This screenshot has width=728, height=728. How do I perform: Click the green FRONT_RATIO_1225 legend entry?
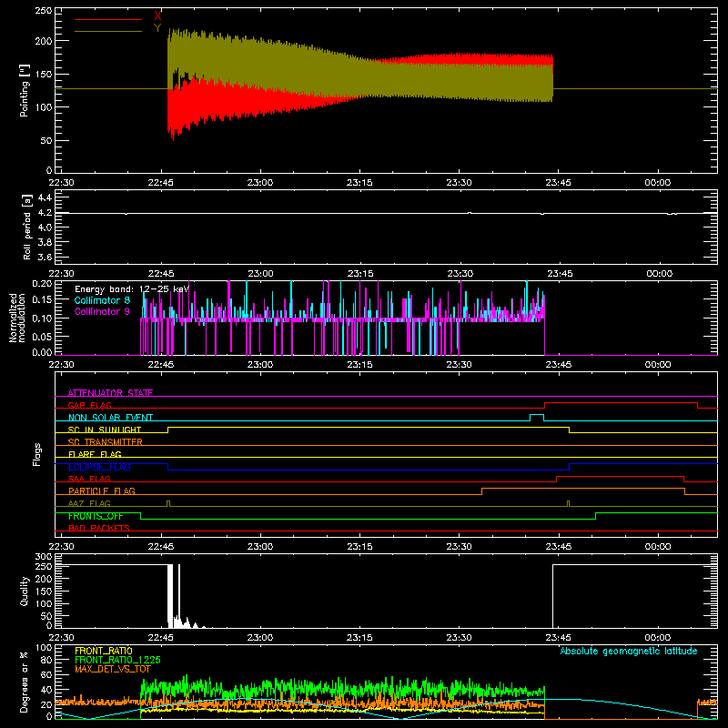click(x=117, y=660)
